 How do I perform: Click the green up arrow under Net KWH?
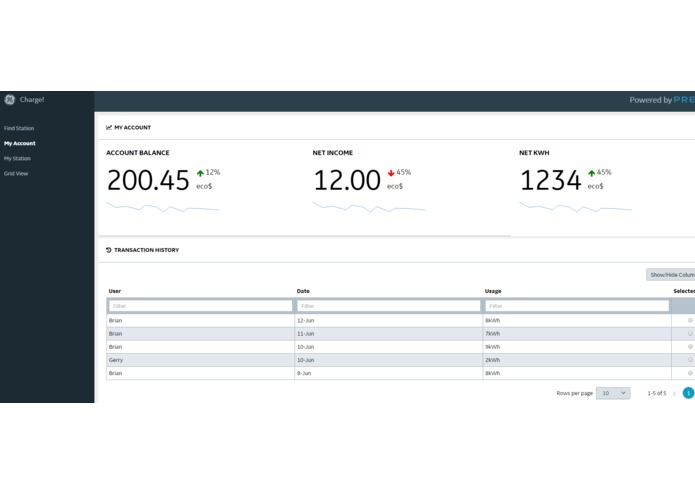pyautogui.click(x=592, y=173)
